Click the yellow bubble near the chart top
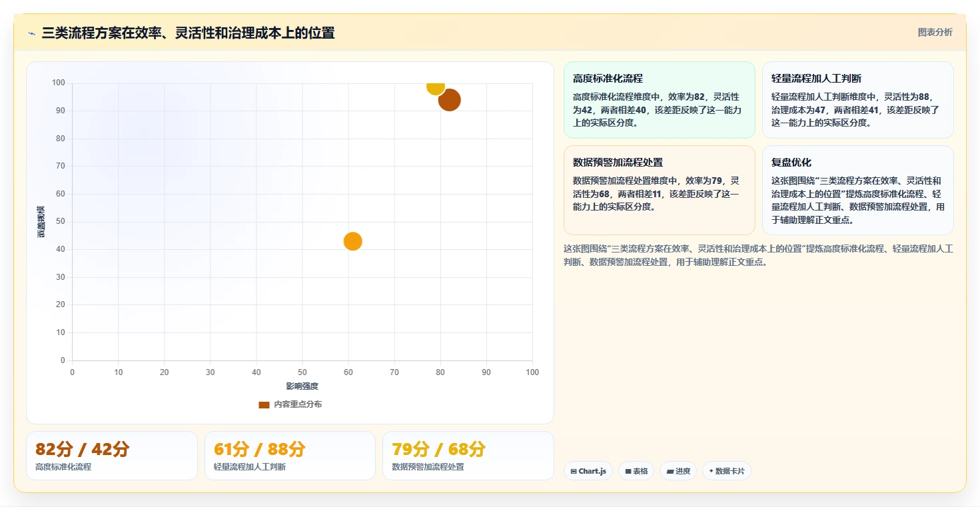This screenshot has width=980, height=507. point(436,87)
